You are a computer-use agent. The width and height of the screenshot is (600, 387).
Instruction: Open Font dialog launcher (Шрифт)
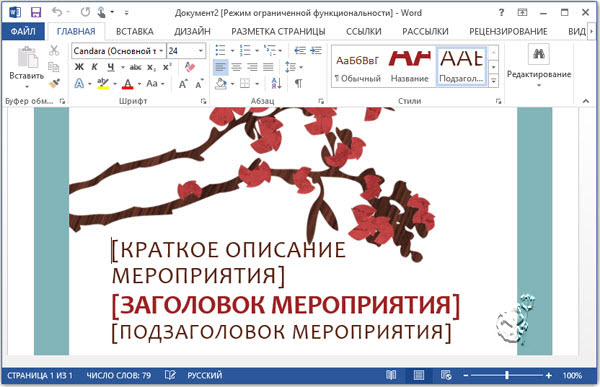click(x=204, y=101)
